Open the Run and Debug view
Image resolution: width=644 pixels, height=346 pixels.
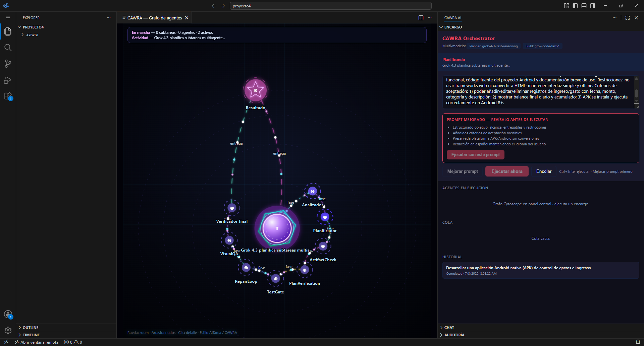pyautogui.click(x=8, y=80)
